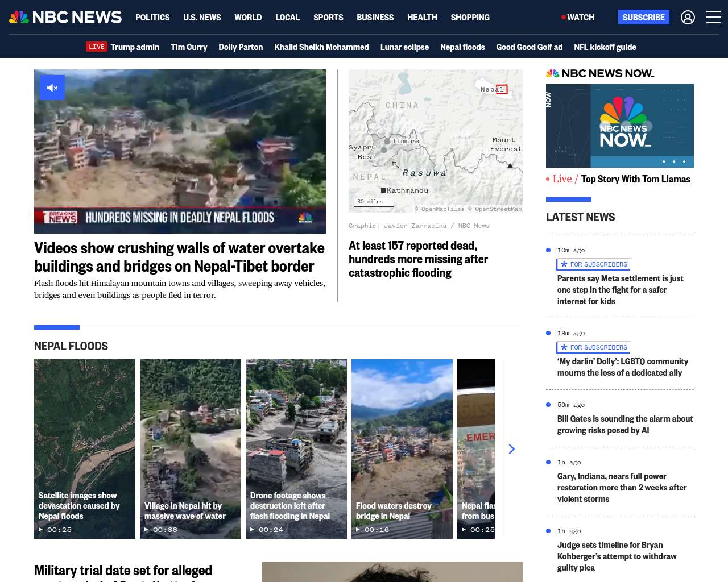The height and width of the screenshot is (582, 728).
Task: Open the NBC News Now live stream thumbnail
Action: coord(620,126)
